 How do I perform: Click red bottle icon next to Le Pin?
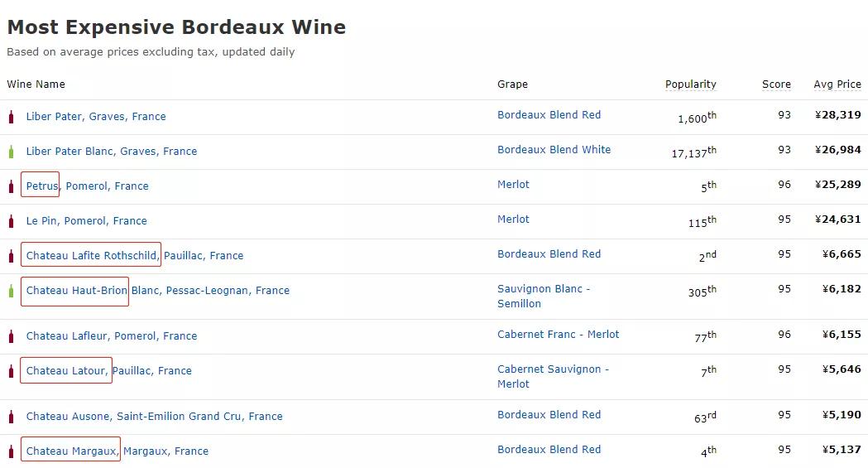11,221
